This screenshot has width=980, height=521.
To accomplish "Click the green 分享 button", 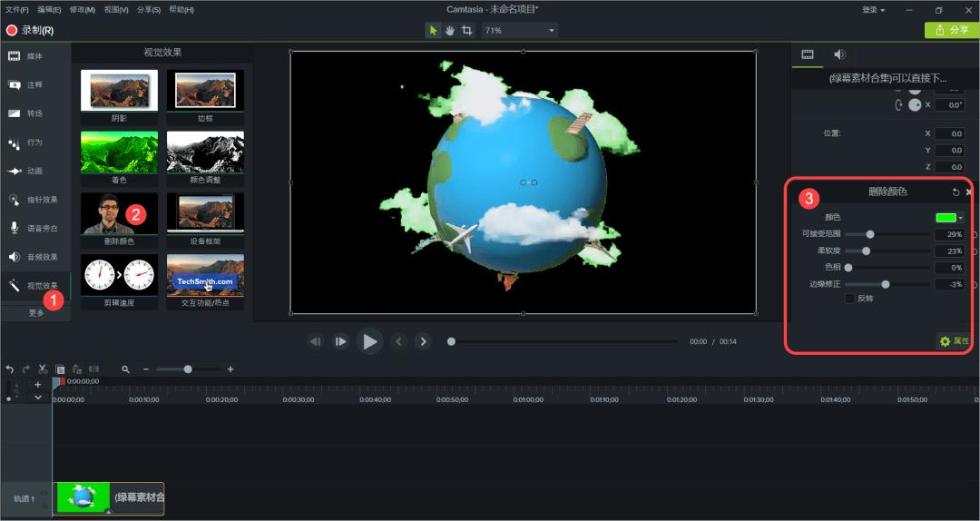I will pos(951,30).
